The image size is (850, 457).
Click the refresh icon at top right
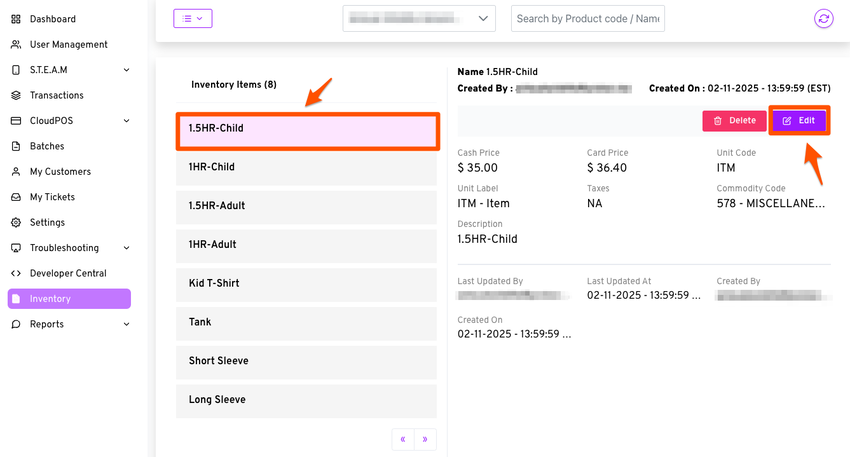coord(823,19)
